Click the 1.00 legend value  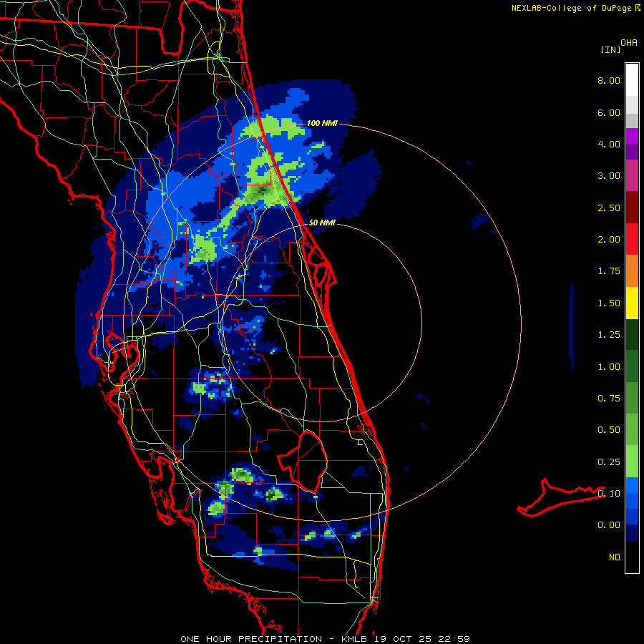[608, 367]
